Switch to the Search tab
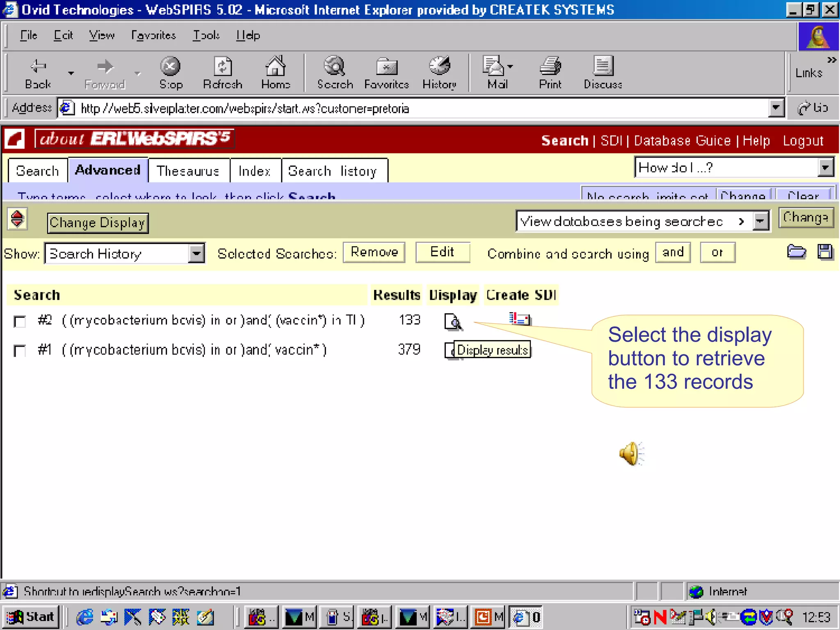 37,171
